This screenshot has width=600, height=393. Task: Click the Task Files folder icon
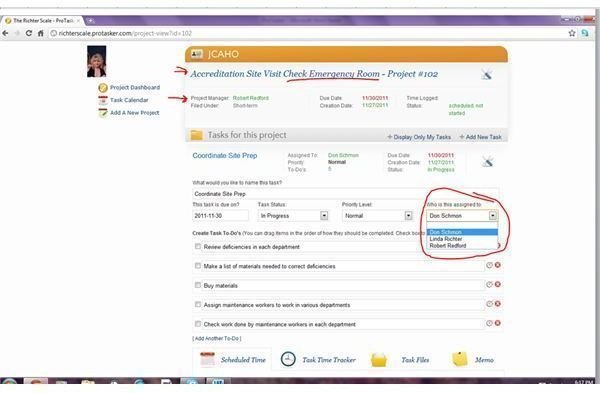click(379, 360)
